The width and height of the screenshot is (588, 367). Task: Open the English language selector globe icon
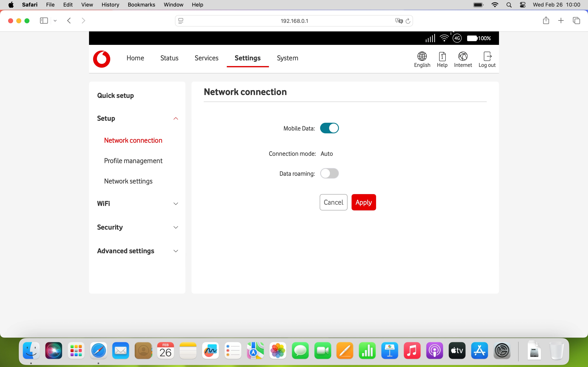click(422, 56)
